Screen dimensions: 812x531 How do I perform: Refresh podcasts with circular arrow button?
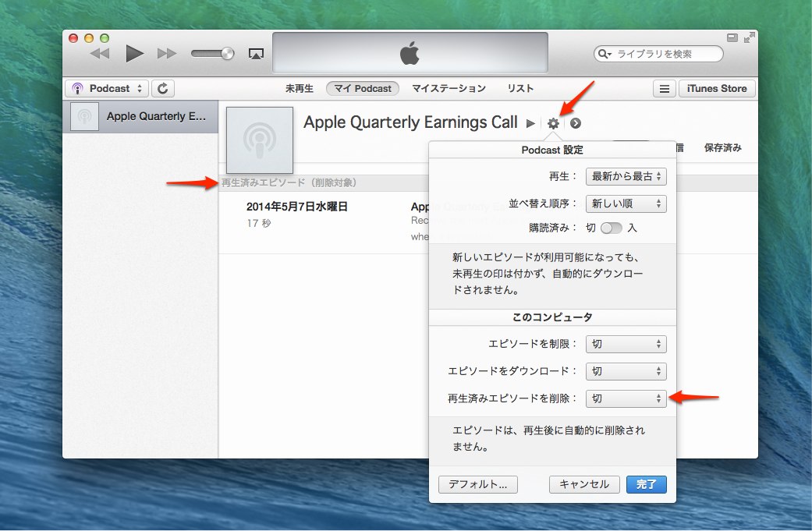162,89
